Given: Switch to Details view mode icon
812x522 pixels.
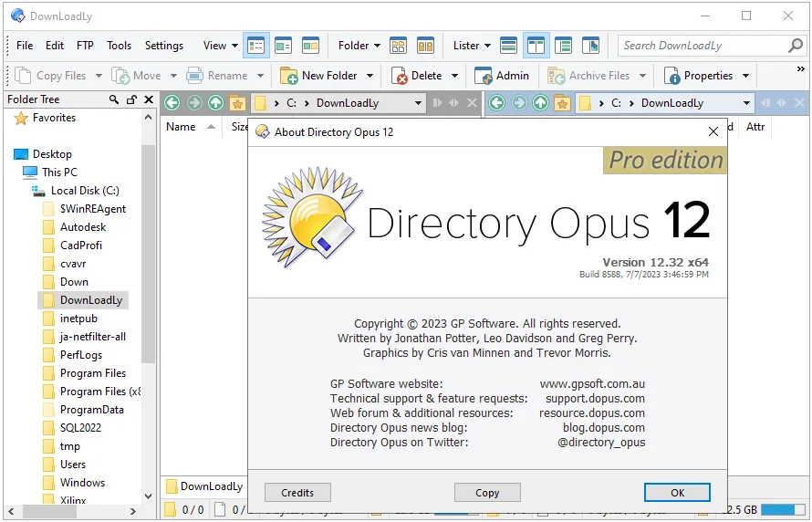Looking at the screenshot, I should 255,46.
